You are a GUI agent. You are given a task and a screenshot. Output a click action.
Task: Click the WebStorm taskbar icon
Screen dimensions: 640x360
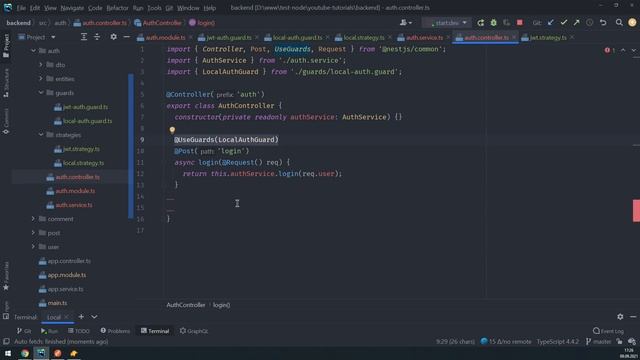coord(41,353)
